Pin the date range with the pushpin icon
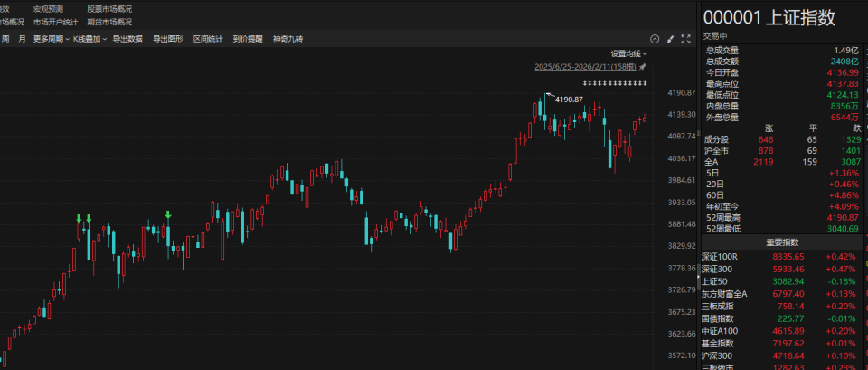Viewport: 868px width, 370px height. pyautogui.click(x=643, y=67)
